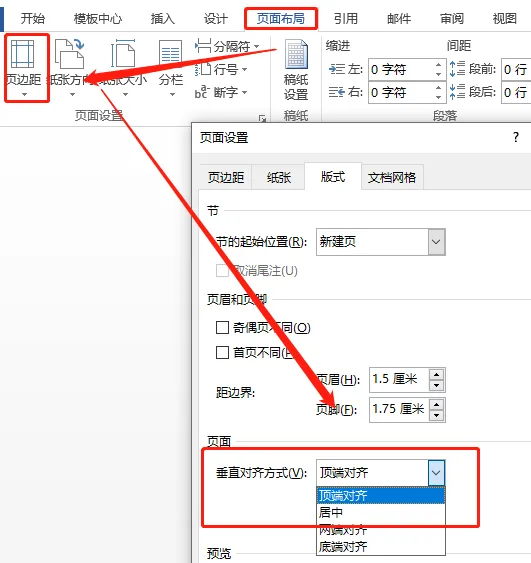Click the 段前 spacing before field
Screen dimensions: 531x563
point(516,69)
